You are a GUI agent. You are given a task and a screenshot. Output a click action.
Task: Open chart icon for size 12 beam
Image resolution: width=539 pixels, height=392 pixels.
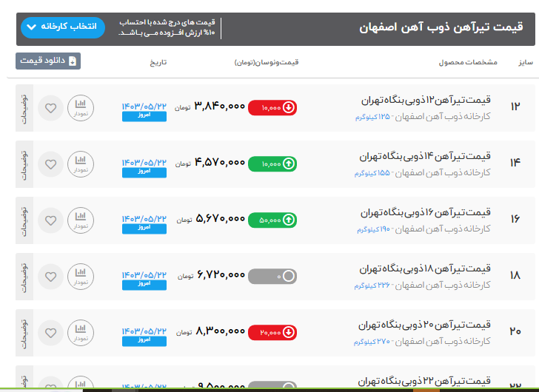tap(81, 108)
